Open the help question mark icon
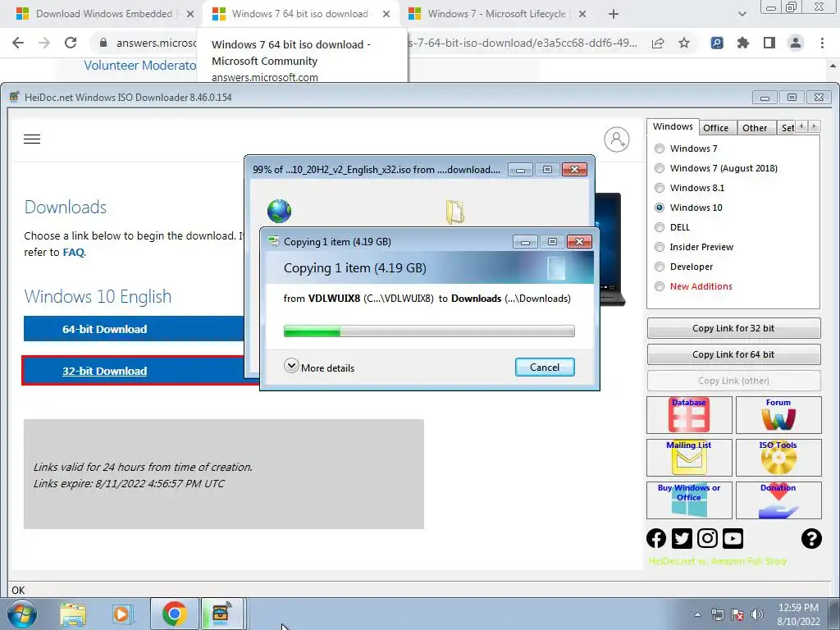This screenshot has height=630, width=840. [811, 538]
